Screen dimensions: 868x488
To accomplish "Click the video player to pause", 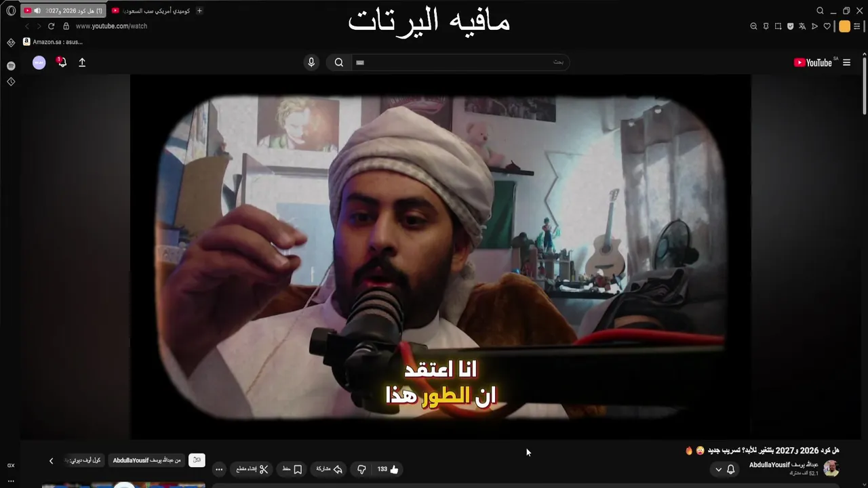I will pyautogui.click(x=441, y=257).
